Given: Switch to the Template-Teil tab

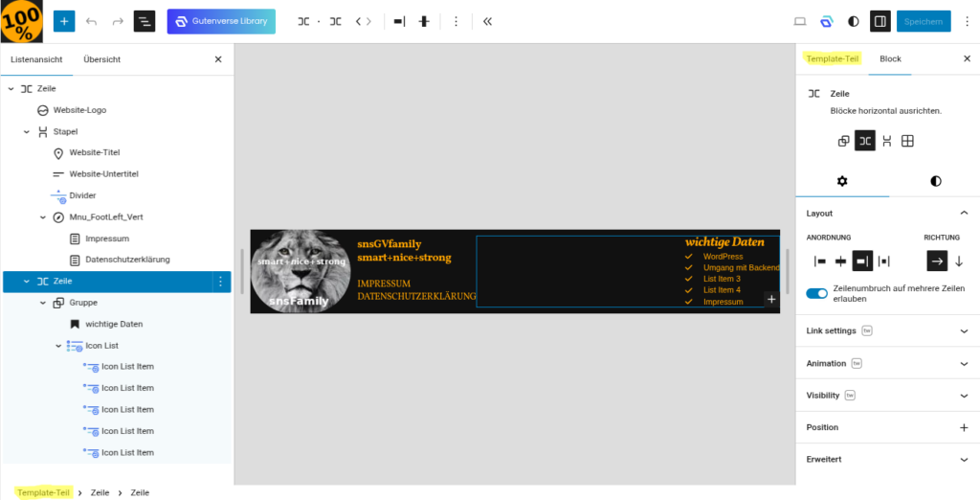Looking at the screenshot, I should pyautogui.click(x=832, y=58).
